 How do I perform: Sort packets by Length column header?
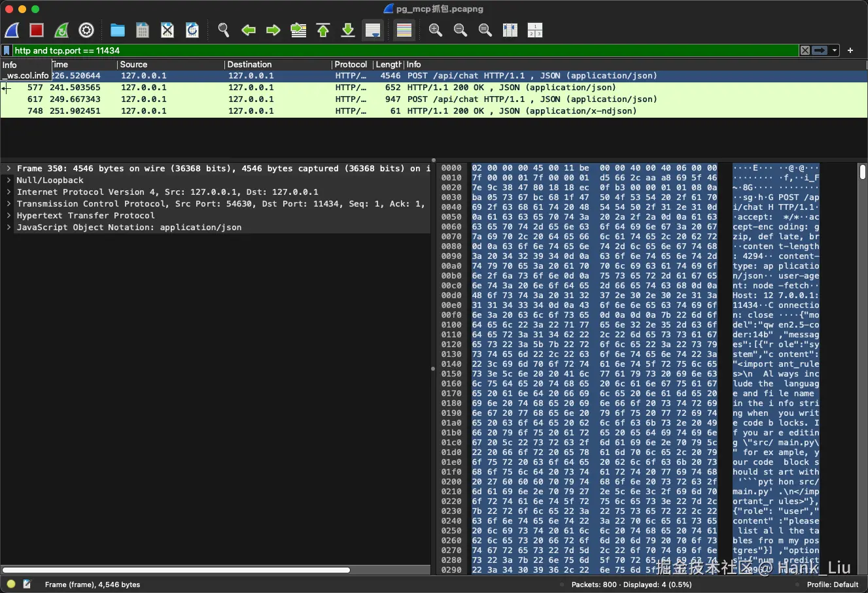[x=388, y=65]
